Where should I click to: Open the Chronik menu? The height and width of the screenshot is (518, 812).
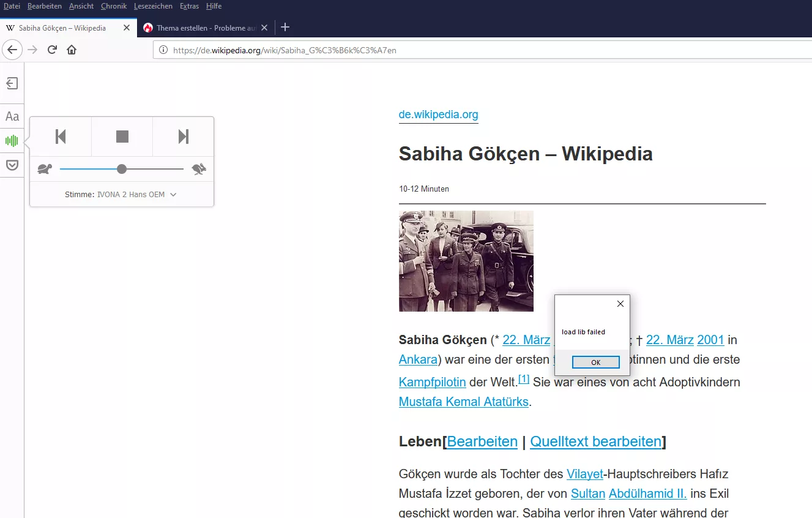pyautogui.click(x=113, y=6)
